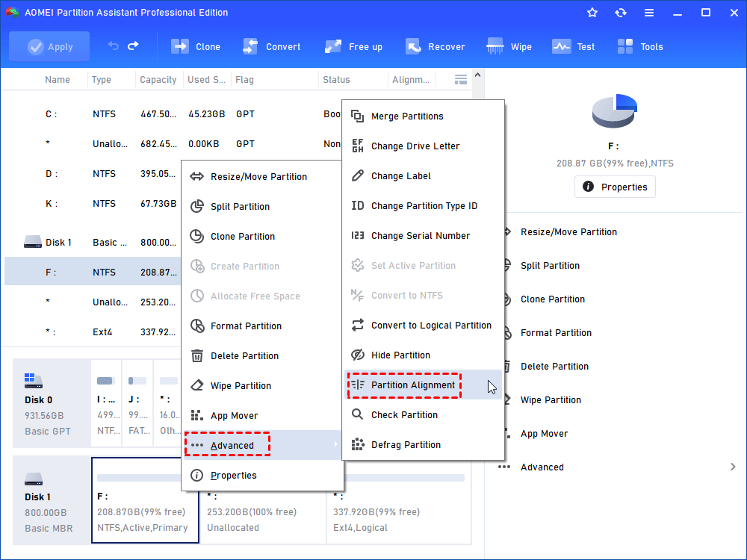The image size is (747, 560).
Task: Toggle column view options list icon
Action: [461, 79]
